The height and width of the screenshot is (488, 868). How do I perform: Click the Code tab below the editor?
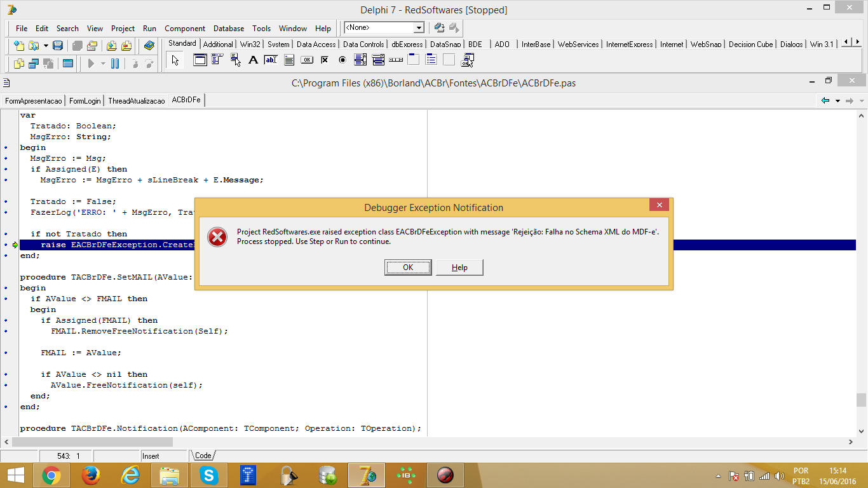point(203,456)
